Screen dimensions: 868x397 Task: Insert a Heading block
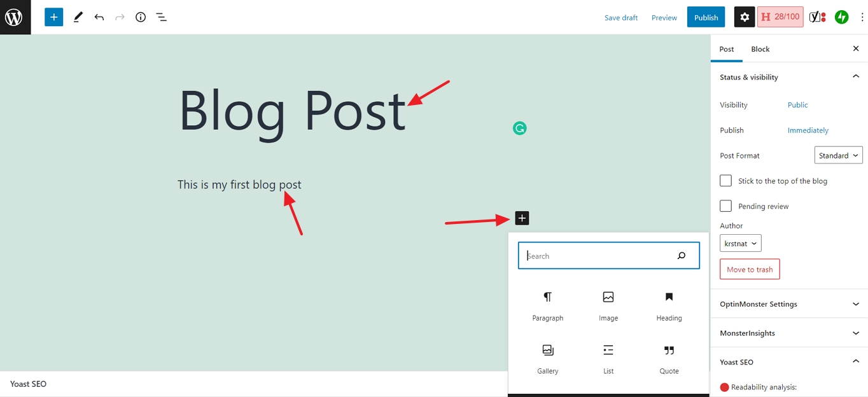pos(668,305)
